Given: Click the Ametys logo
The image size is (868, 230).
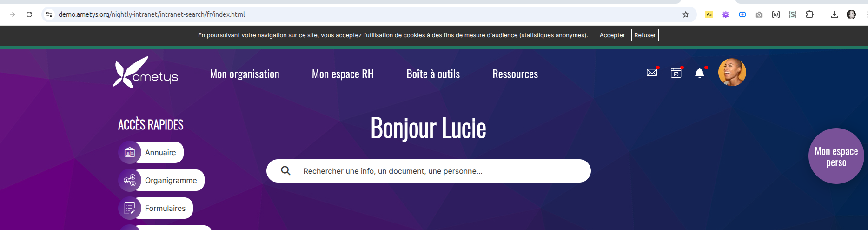Looking at the screenshot, I should pos(145,73).
